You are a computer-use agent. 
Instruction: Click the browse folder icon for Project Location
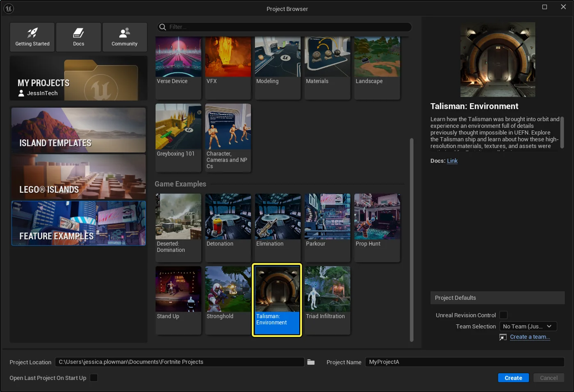[311, 362]
